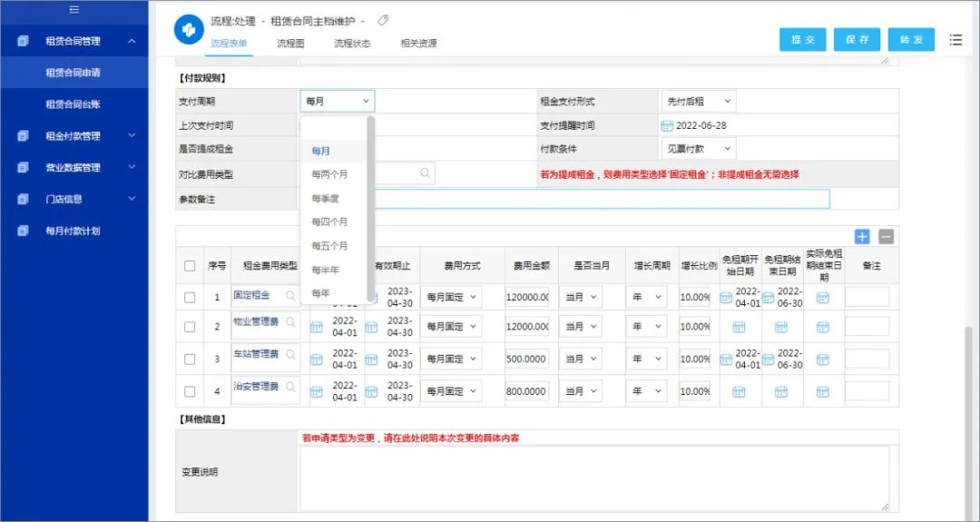Click search icon in 对比费用类型 field
Screen dimensions: 980x522
coord(425,173)
